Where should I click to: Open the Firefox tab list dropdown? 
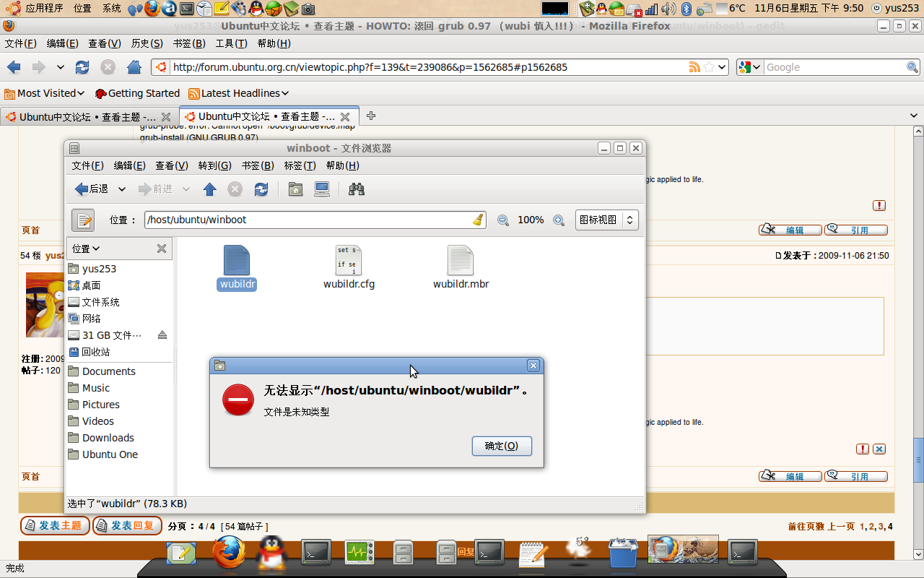(x=914, y=116)
